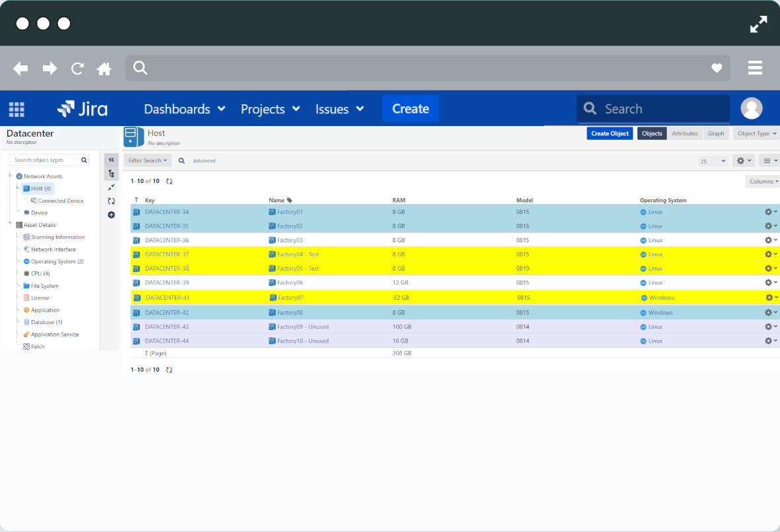Click the browser address bar
The height and width of the screenshot is (532, 780).
tap(428, 68)
